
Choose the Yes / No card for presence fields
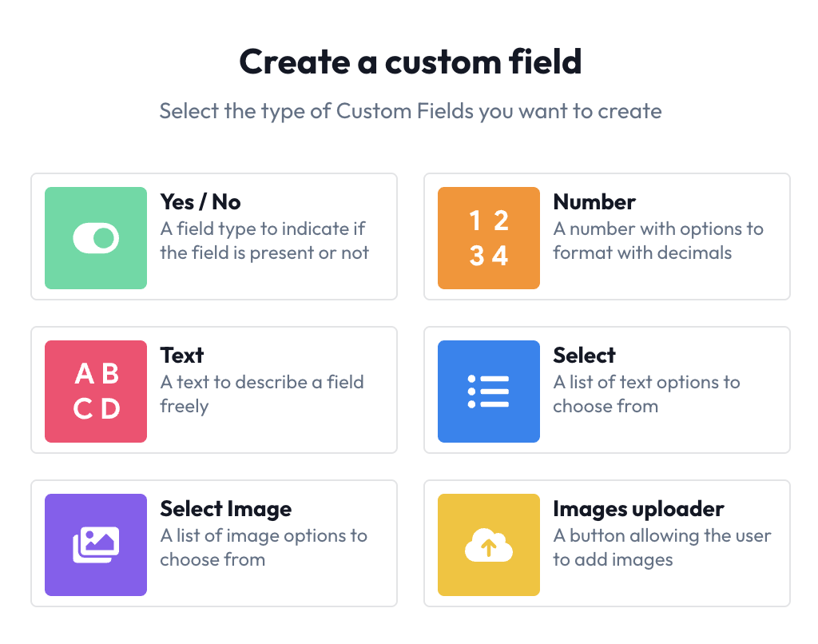click(x=213, y=236)
